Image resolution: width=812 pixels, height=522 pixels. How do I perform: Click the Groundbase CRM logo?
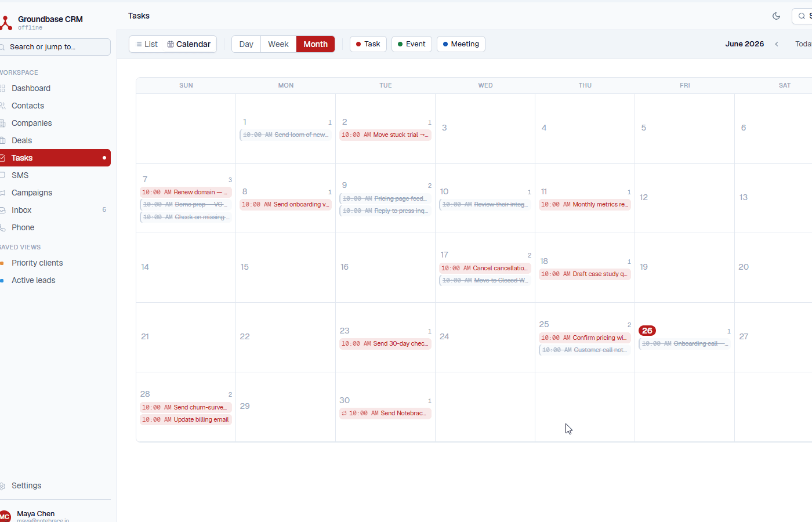tap(6, 23)
